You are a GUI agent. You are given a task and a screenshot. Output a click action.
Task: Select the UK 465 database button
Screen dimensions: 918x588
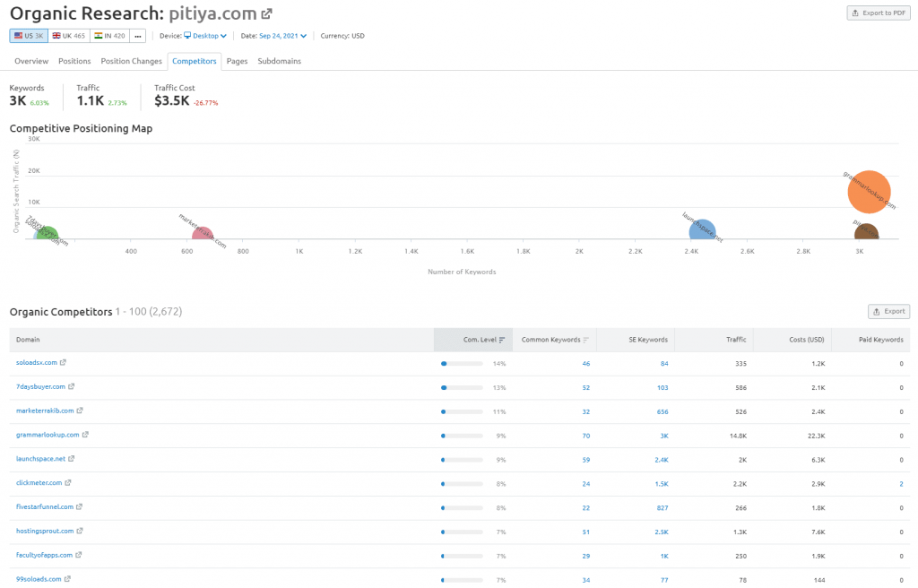tap(69, 36)
